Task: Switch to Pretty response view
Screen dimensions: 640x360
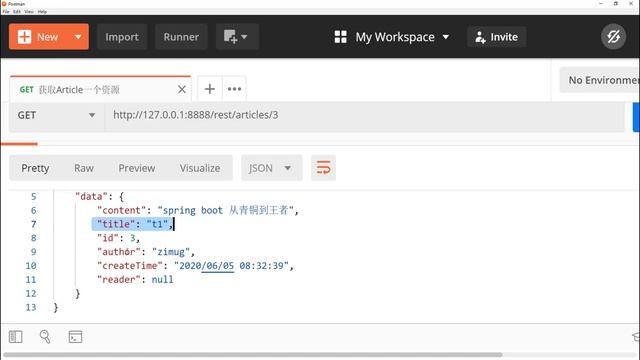Action: (x=35, y=168)
